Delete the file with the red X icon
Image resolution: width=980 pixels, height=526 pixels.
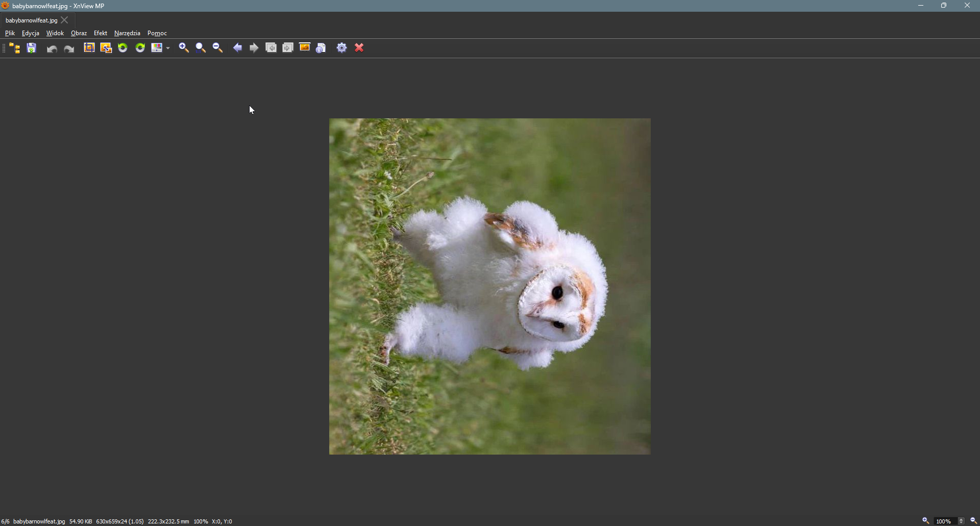pos(359,48)
